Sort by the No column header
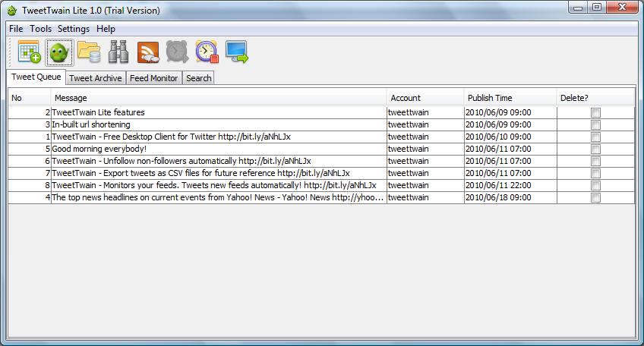This screenshot has width=644, height=346. point(30,98)
